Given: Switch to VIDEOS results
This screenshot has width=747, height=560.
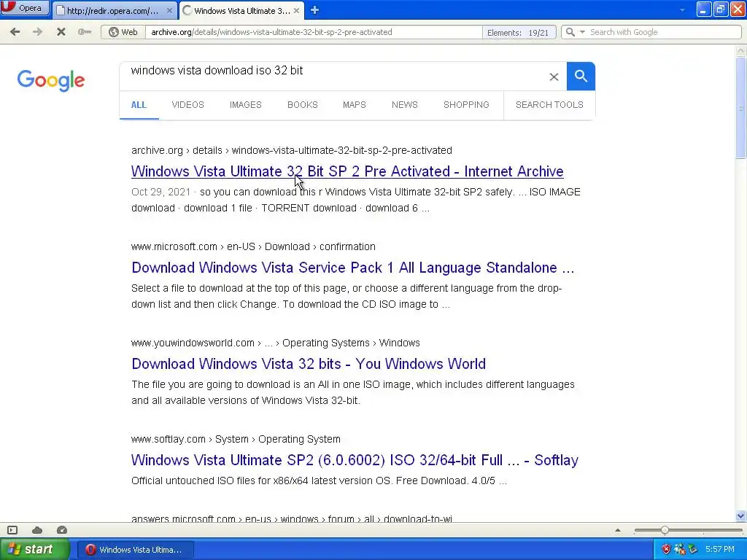Looking at the screenshot, I should pos(187,105).
